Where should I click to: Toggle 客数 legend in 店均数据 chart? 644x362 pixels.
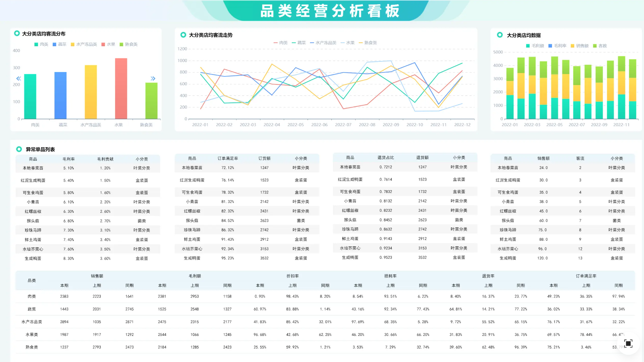[600, 46]
